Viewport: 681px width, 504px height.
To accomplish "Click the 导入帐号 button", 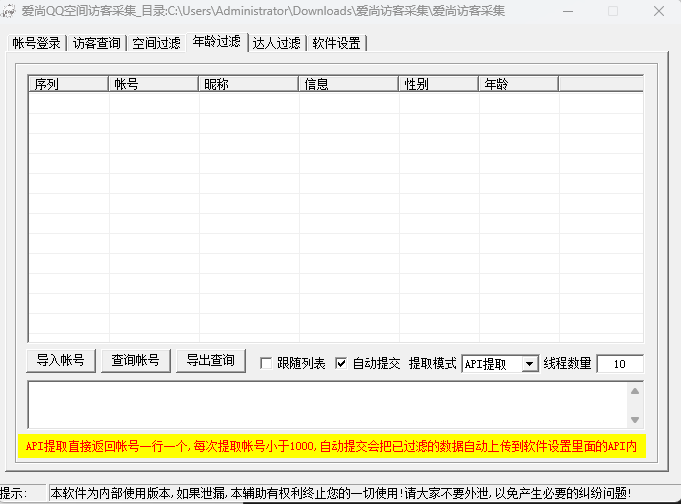I will tap(61, 361).
